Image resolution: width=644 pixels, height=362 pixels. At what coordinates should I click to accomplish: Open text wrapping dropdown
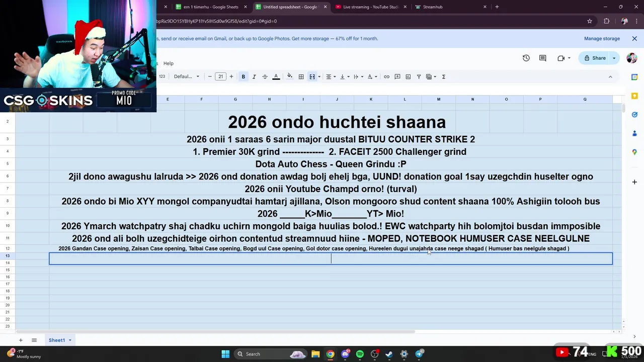358,76
